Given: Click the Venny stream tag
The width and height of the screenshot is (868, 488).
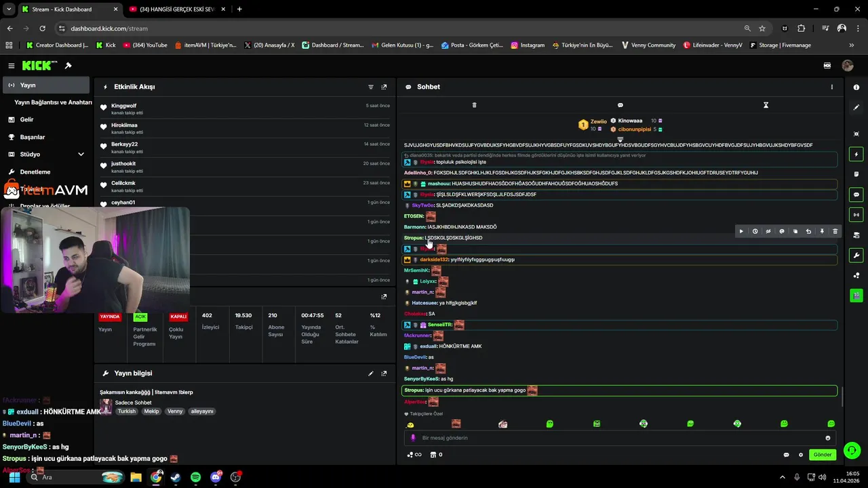Looking at the screenshot, I should point(175,411).
